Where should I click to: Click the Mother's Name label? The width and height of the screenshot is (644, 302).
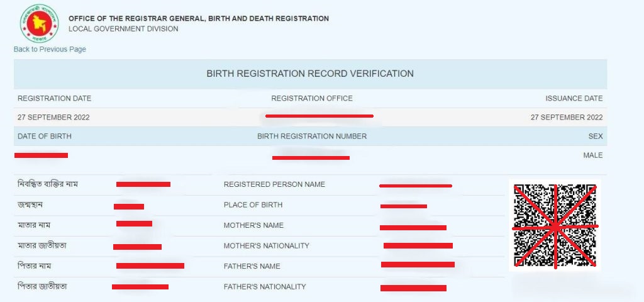tap(253, 226)
